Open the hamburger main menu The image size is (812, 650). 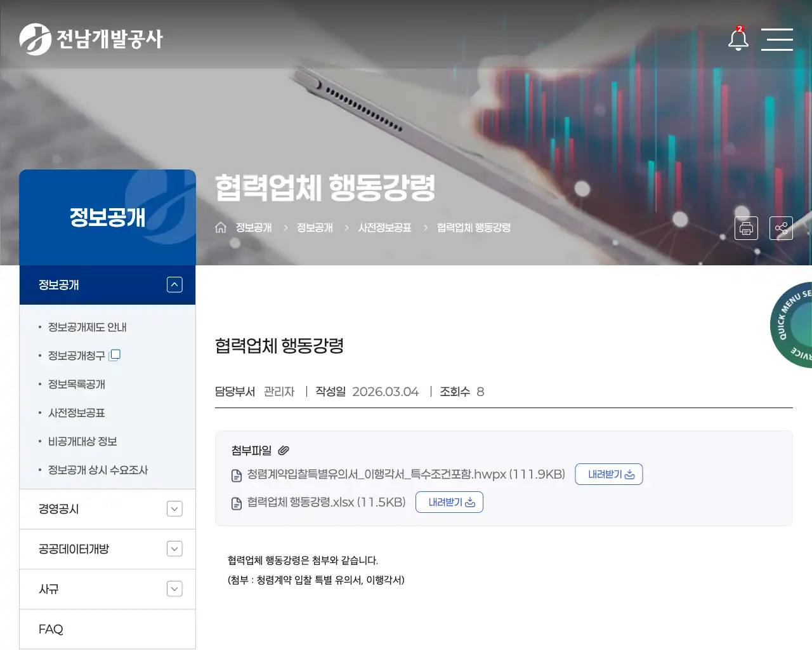pyautogui.click(x=777, y=39)
